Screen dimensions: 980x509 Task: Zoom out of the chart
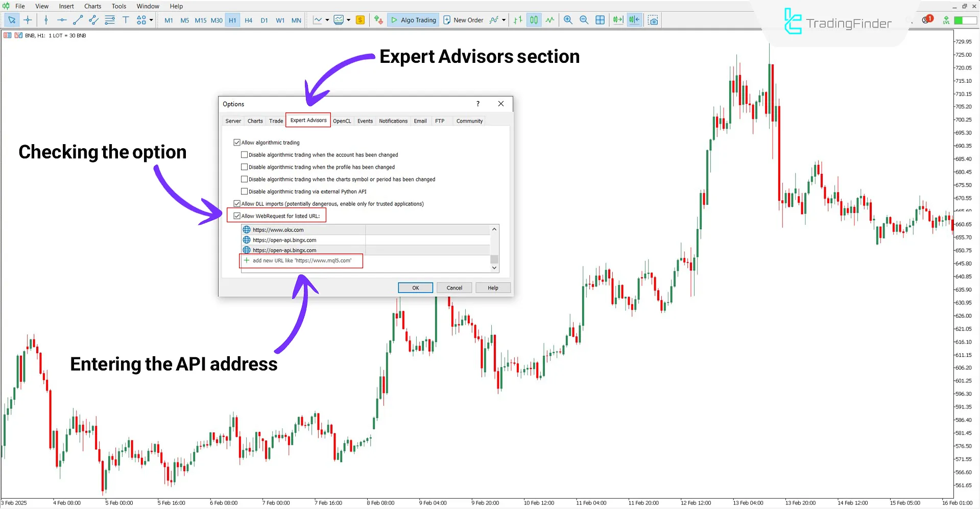[584, 20]
